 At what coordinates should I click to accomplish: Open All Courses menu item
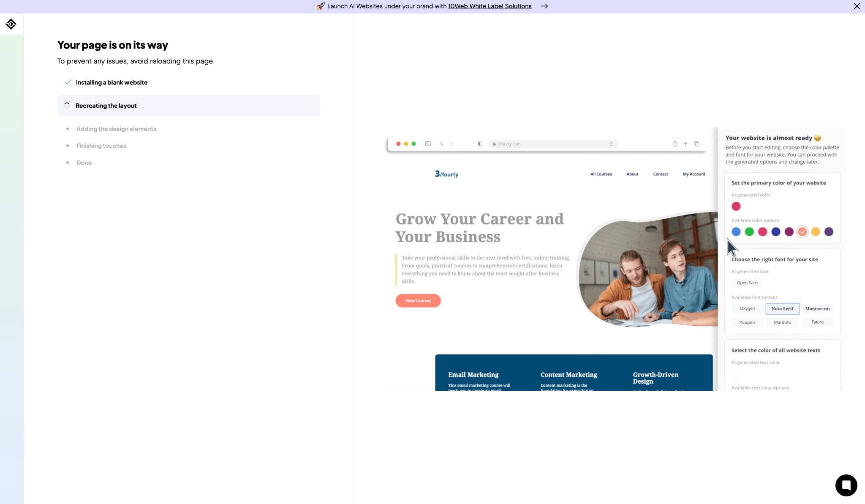click(x=601, y=174)
